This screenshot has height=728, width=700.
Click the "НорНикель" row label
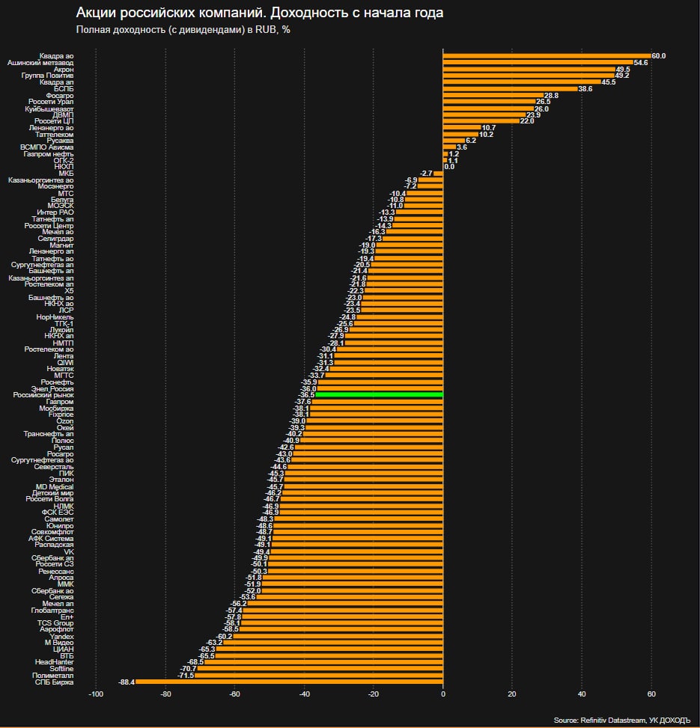55,317
